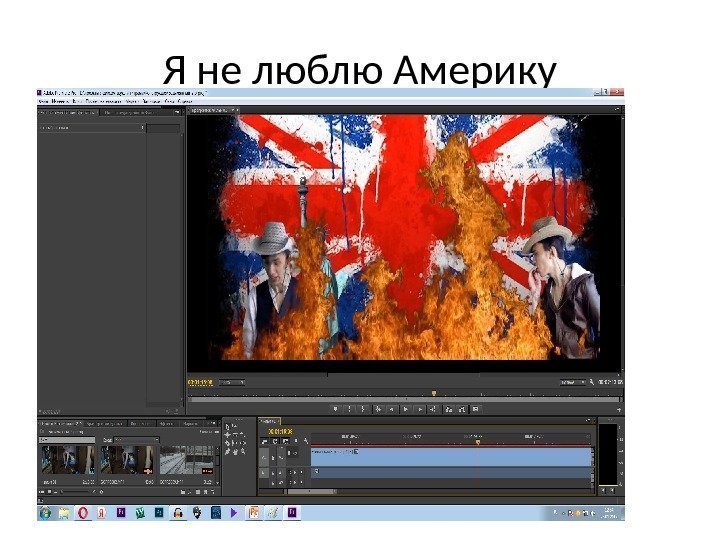Click the Extract button in program monitor
Image resolution: width=720 pixels, height=540 pixels.
coord(462,409)
